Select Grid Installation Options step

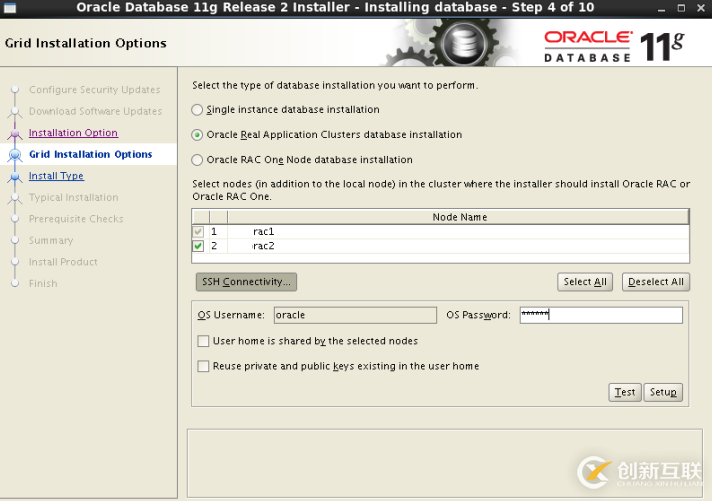[x=90, y=154]
